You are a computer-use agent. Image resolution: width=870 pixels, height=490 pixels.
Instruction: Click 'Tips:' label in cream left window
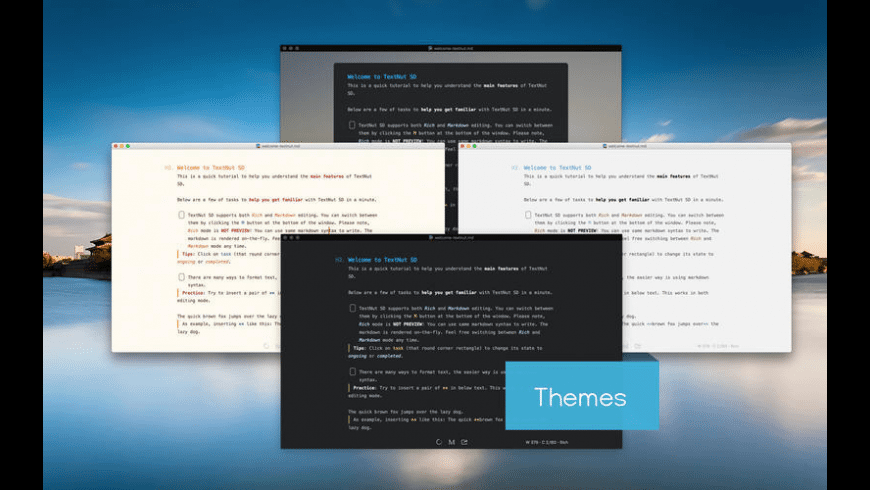pyautogui.click(x=189, y=254)
